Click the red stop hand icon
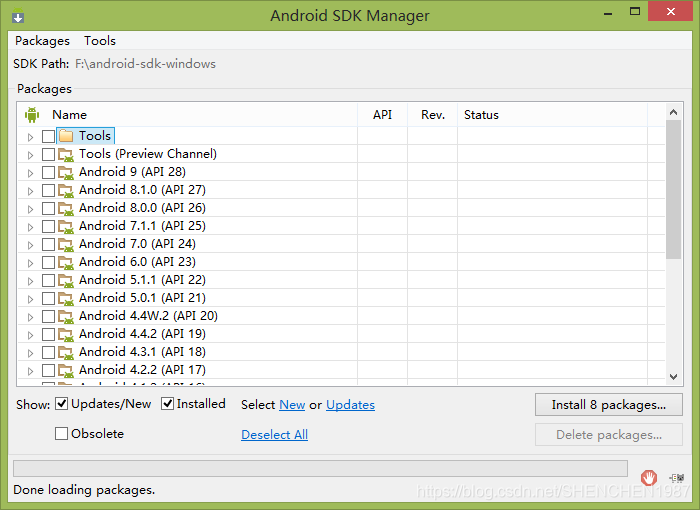Screen dimensions: 700x510 (x=649, y=477)
